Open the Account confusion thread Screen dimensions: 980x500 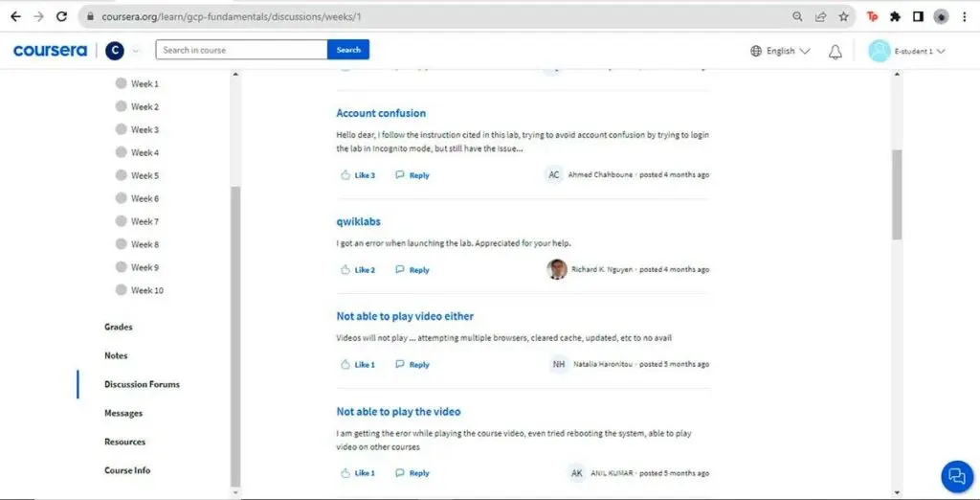(381, 113)
